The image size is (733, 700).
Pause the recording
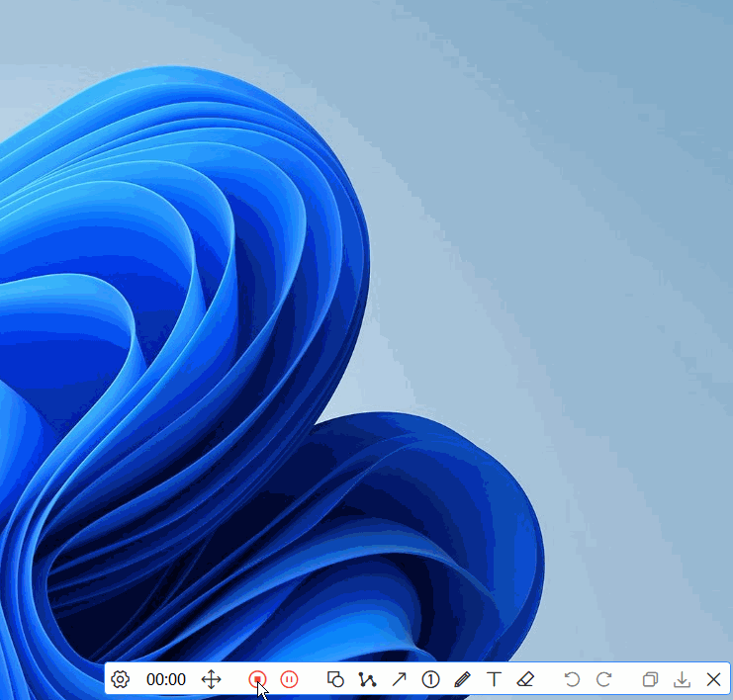289,679
